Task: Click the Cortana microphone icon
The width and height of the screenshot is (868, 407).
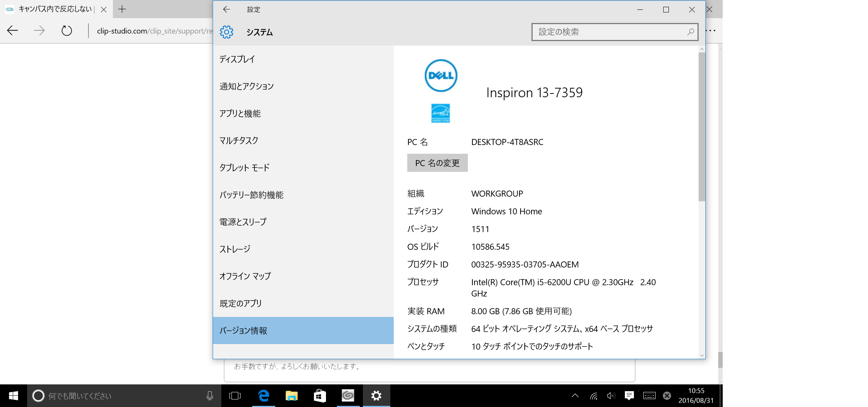Action: [210, 396]
